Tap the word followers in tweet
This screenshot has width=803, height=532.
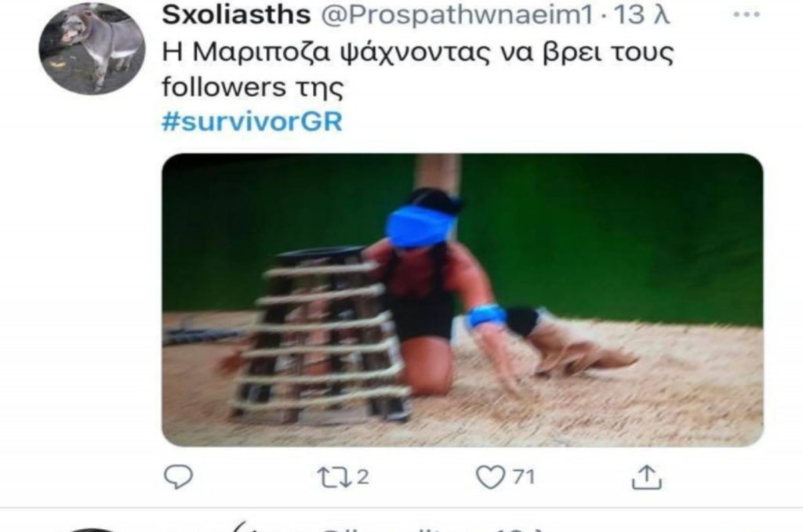(223, 86)
